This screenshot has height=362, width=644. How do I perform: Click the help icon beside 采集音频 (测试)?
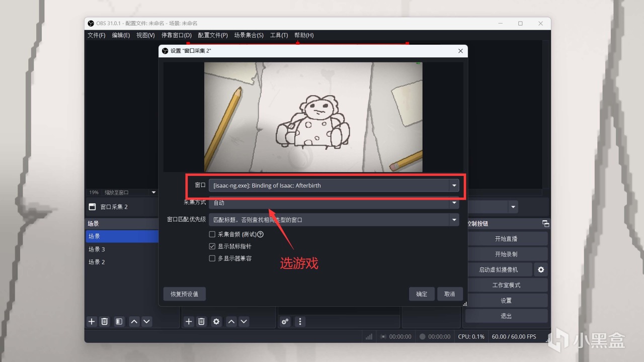point(260,234)
